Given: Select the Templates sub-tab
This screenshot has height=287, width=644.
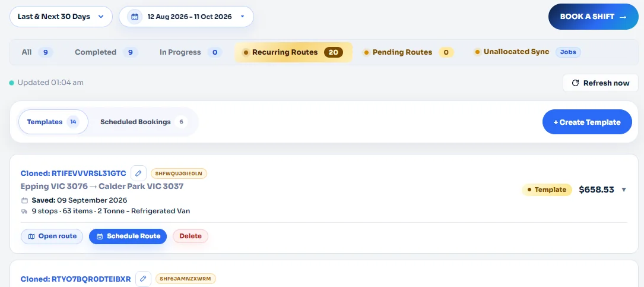Looking at the screenshot, I should pyautogui.click(x=53, y=122).
